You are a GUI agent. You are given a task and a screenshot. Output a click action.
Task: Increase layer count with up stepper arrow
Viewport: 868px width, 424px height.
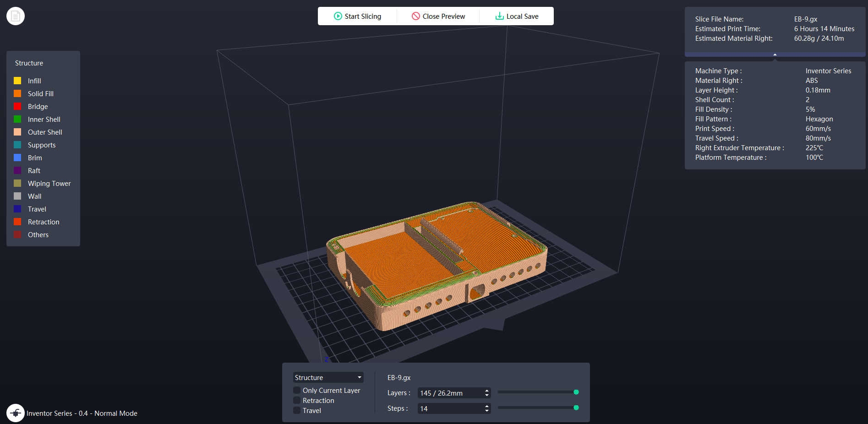[486, 391]
